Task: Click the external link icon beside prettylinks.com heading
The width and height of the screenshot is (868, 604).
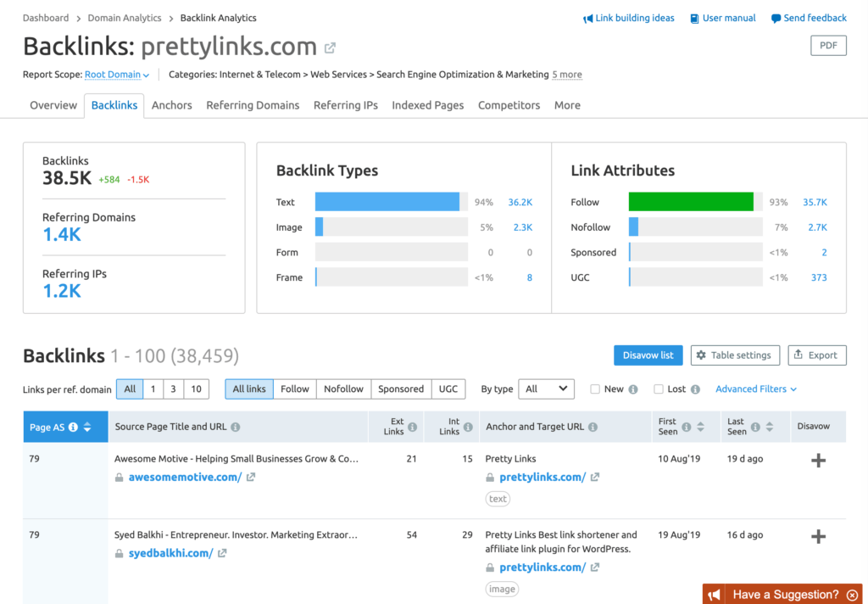Action: [330, 48]
